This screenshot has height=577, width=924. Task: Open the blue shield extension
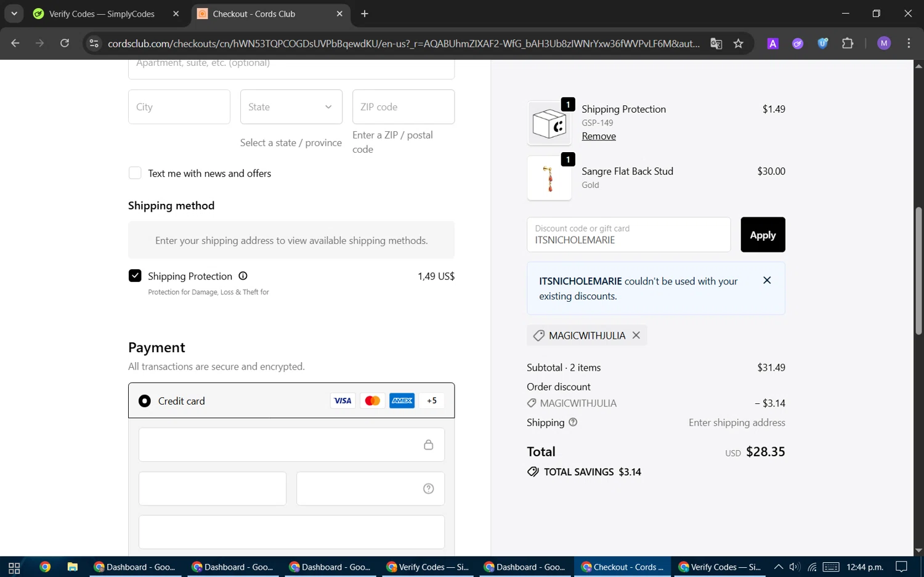click(823, 43)
